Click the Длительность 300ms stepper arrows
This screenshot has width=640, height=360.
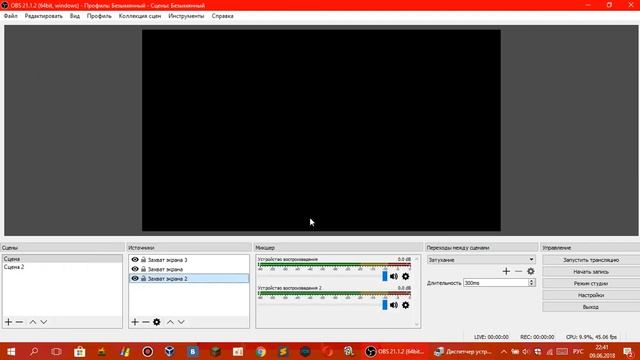click(x=531, y=282)
